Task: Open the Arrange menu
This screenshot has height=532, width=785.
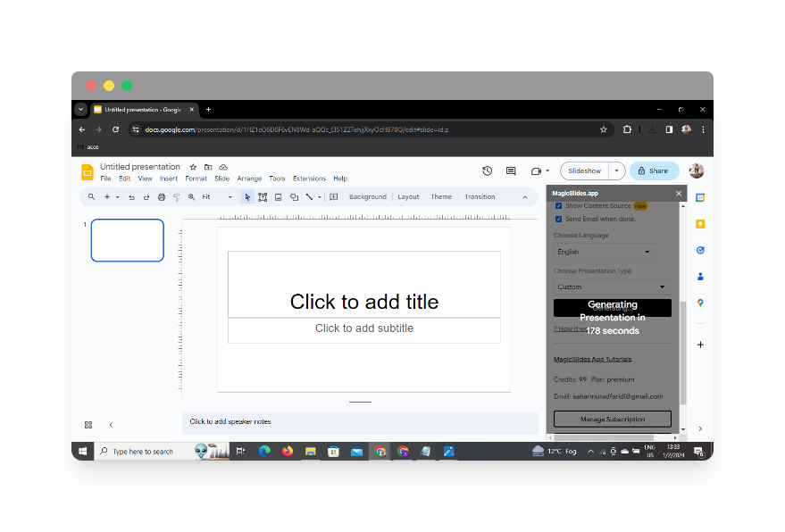Action: point(249,179)
